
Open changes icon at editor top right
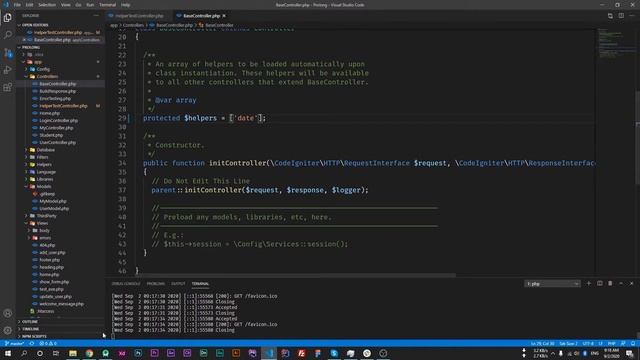610,16
